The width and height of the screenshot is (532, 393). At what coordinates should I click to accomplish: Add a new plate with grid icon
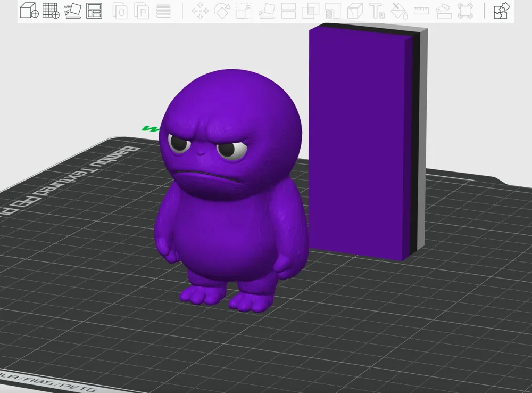click(x=51, y=11)
